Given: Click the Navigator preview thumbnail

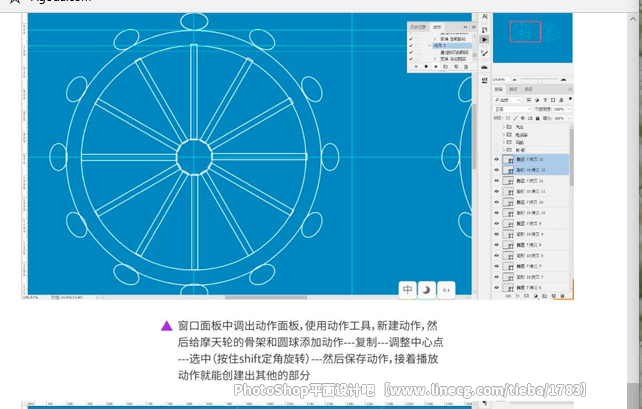Looking at the screenshot, I should click(x=532, y=38).
